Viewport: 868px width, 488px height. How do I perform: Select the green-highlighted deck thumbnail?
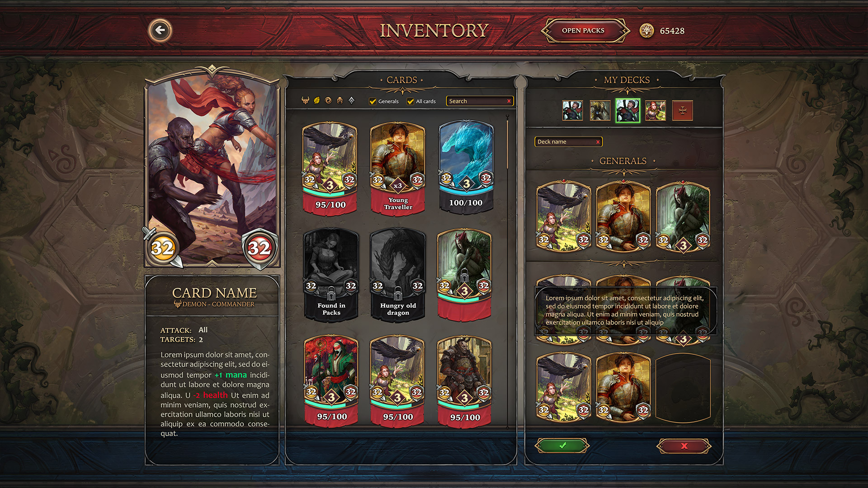pyautogui.click(x=627, y=110)
